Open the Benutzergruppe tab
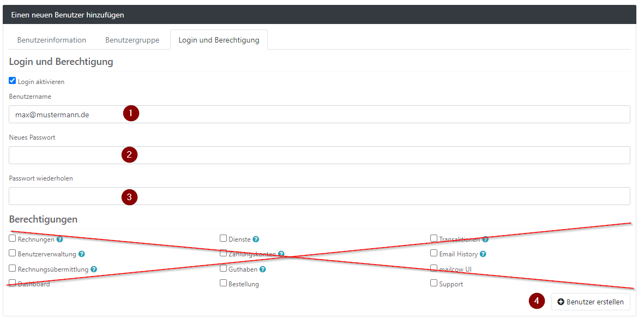 [x=133, y=40]
